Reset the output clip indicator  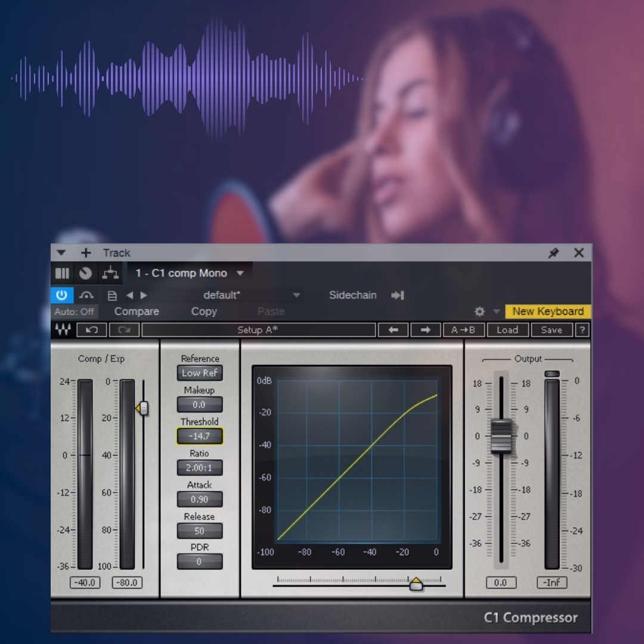[552, 374]
